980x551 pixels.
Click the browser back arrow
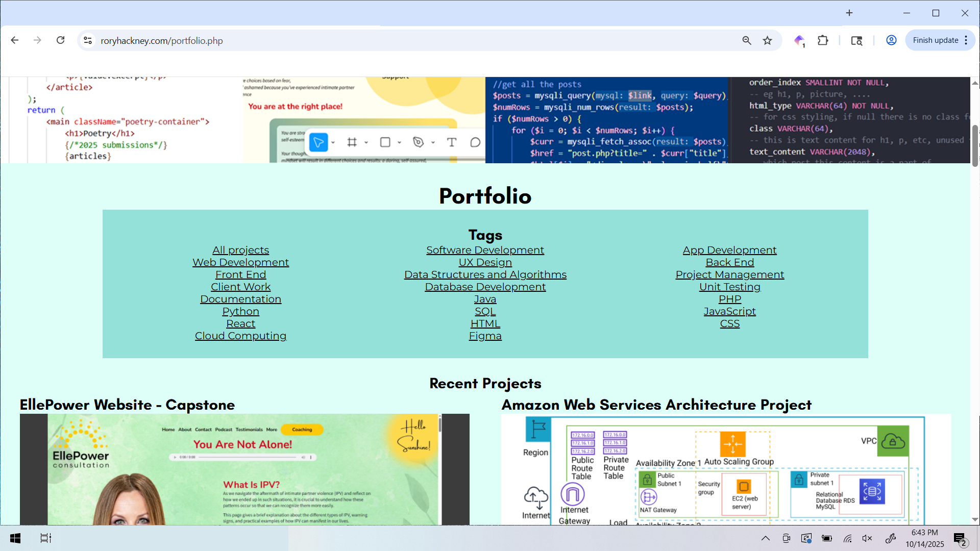tap(15, 40)
